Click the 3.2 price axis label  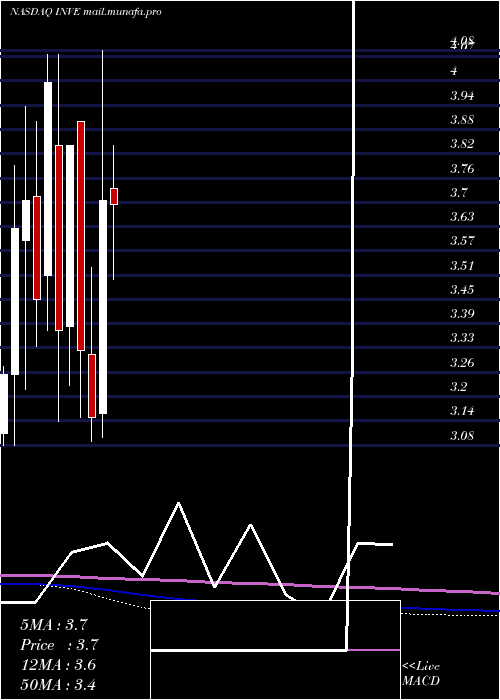(458, 387)
